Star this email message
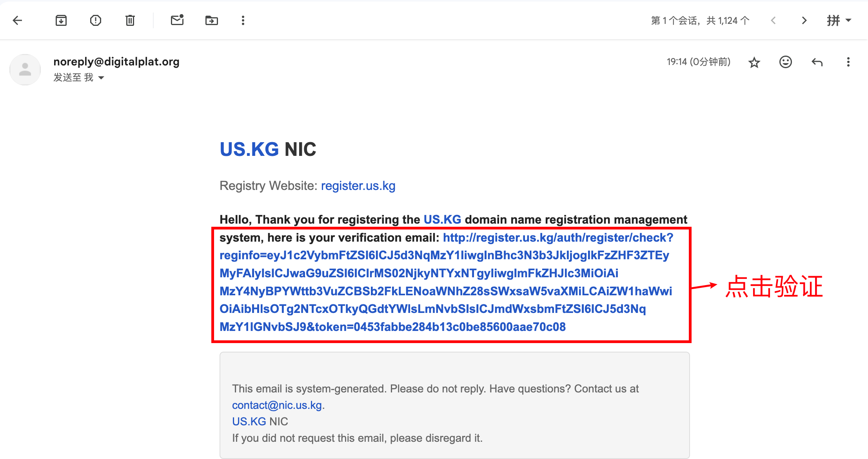 [x=754, y=62]
